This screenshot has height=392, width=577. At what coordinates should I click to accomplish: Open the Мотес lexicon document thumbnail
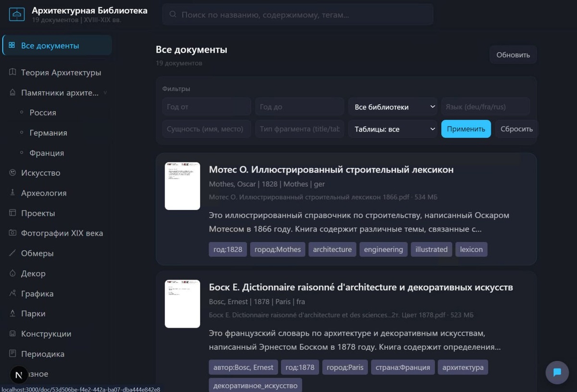point(182,186)
